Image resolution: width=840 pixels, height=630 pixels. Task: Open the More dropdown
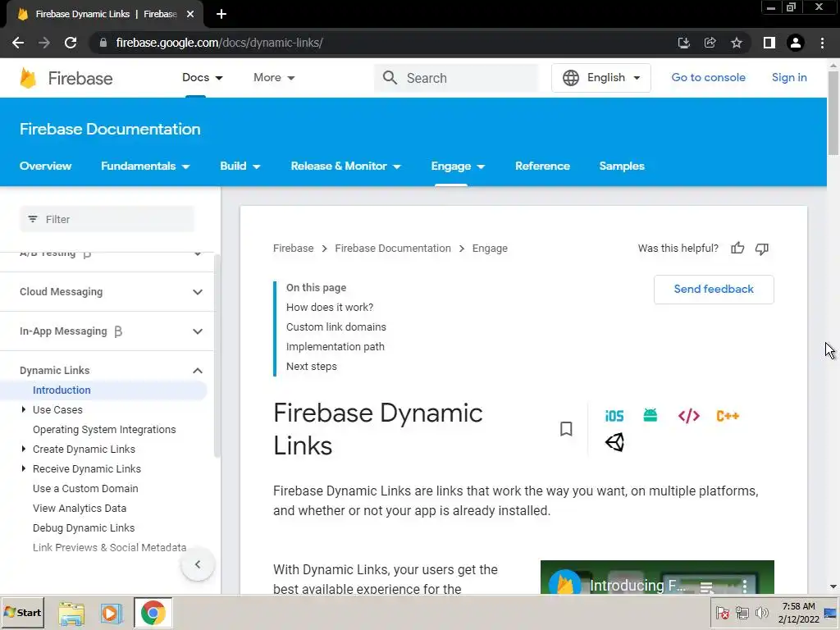click(x=274, y=78)
